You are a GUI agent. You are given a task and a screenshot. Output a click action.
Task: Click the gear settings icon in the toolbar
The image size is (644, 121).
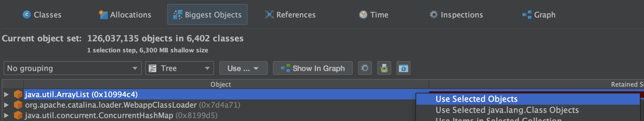[x=365, y=68]
